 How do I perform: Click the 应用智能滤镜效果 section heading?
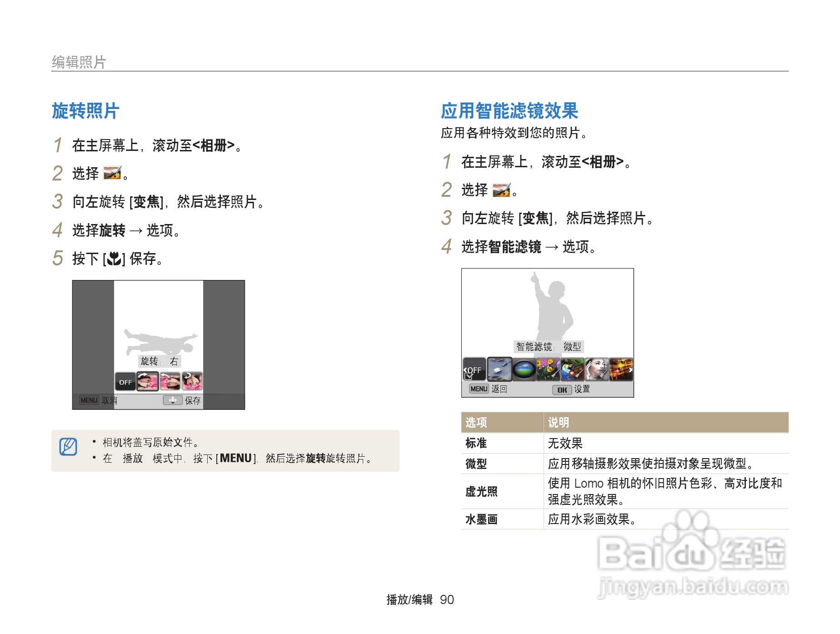tap(509, 111)
